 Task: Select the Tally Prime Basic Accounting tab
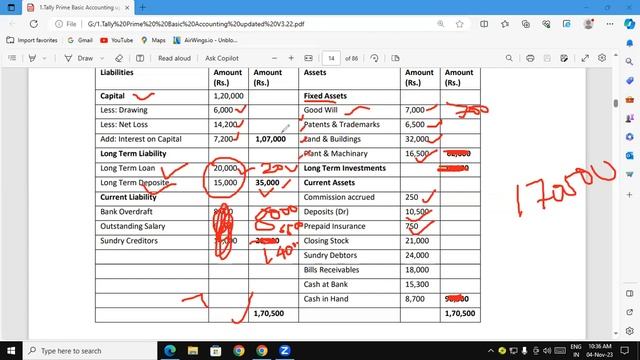(79, 8)
